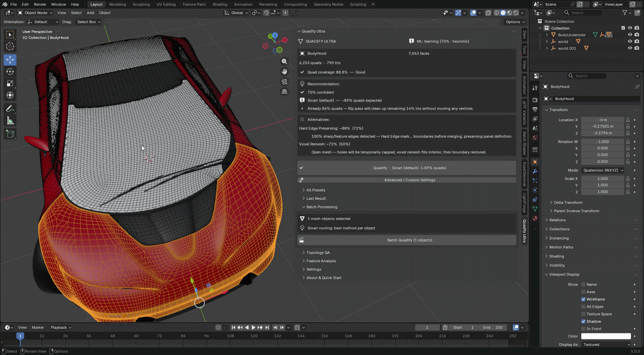Expand the Topology QA section
644x355 pixels.
click(318, 252)
